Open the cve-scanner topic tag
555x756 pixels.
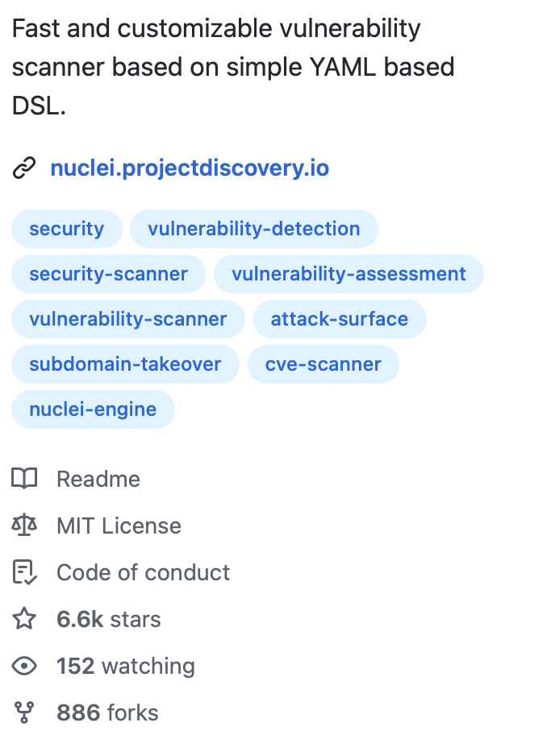323,364
